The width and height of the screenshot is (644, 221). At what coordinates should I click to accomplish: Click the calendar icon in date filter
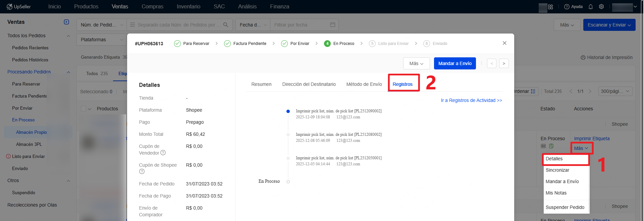point(333,25)
